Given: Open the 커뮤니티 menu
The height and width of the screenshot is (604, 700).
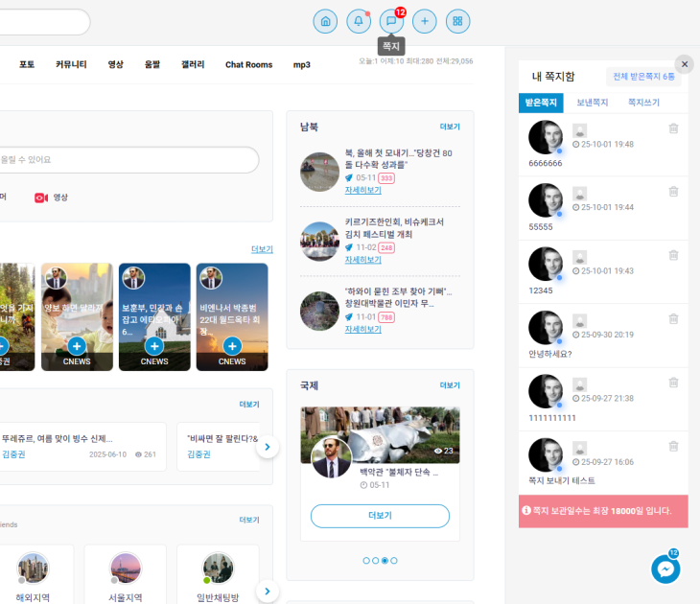Looking at the screenshot, I should (x=71, y=64).
